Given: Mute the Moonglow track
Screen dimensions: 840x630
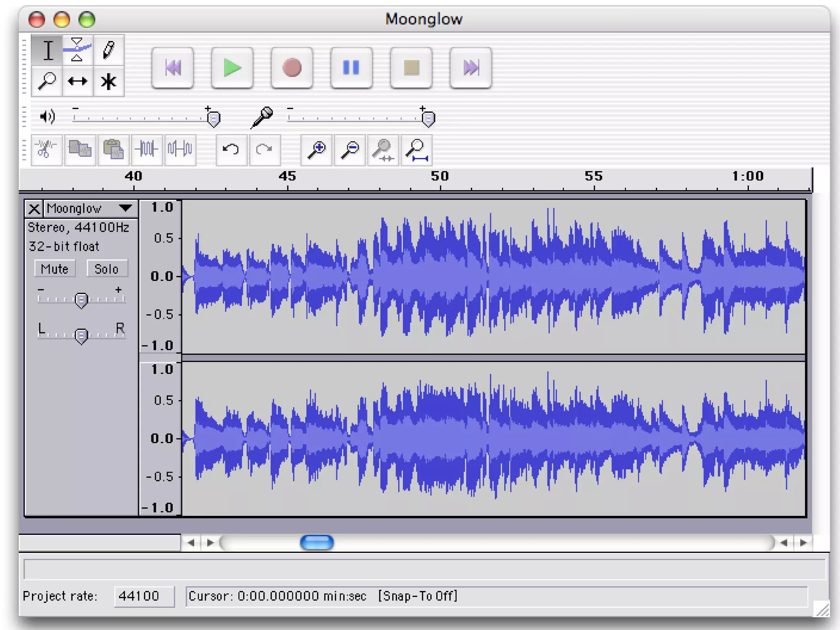Looking at the screenshot, I should pos(55,269).
